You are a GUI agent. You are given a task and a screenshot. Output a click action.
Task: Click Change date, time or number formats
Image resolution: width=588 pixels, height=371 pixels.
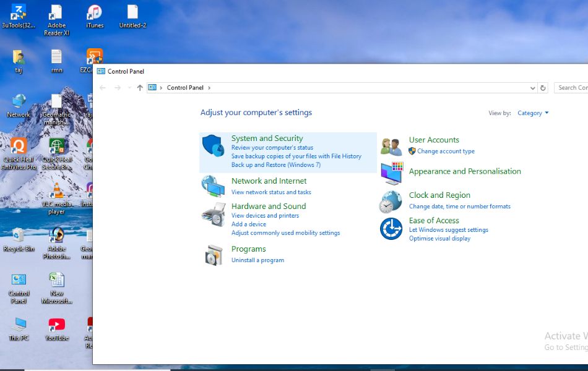point(460,207)
